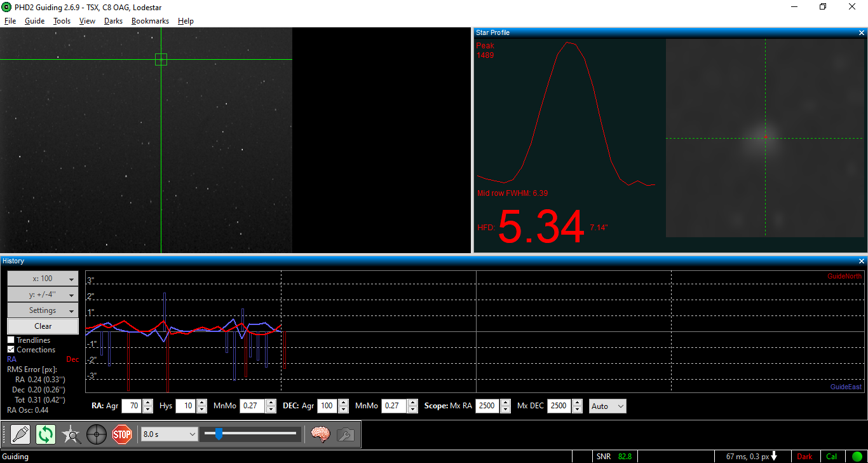The height and width of the screenshot is (463, 868).
Task: Decrease RA Agr value with down arrow
Action: (147, 410)
